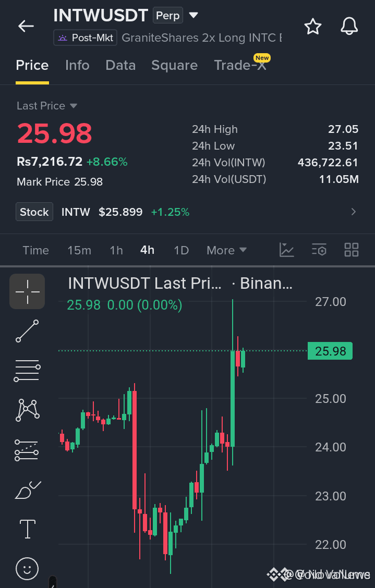Click the INTWUSDT Last Pri... chart title
The image size is (375, 588).
(144, 284)
